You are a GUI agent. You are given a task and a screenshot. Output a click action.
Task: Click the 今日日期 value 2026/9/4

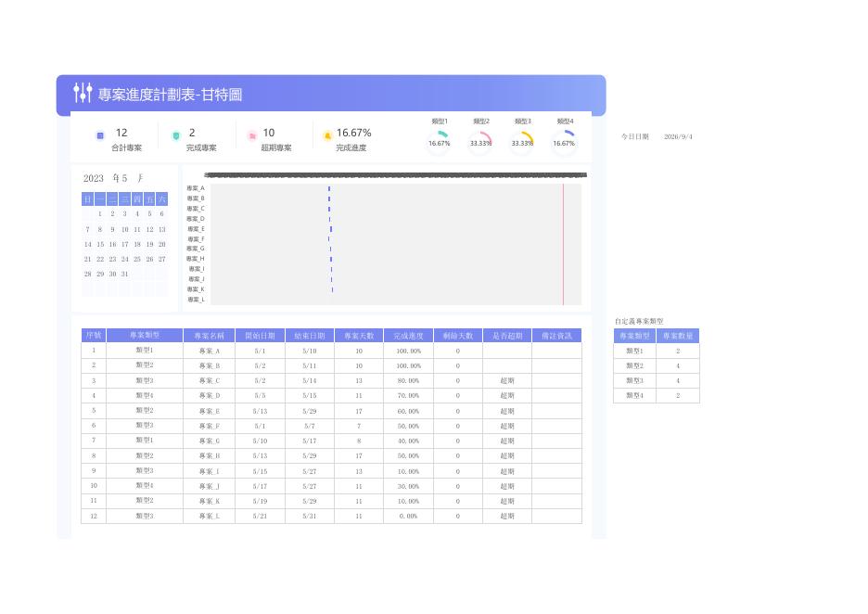pos(678,136)
